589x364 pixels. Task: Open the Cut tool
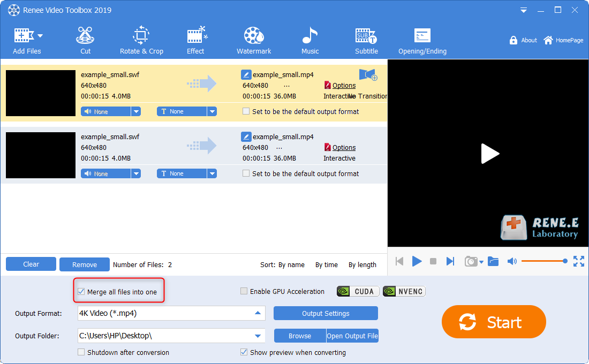coord(85,41)
